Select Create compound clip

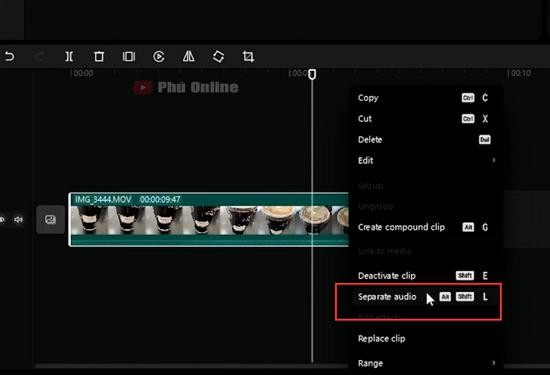425,227
